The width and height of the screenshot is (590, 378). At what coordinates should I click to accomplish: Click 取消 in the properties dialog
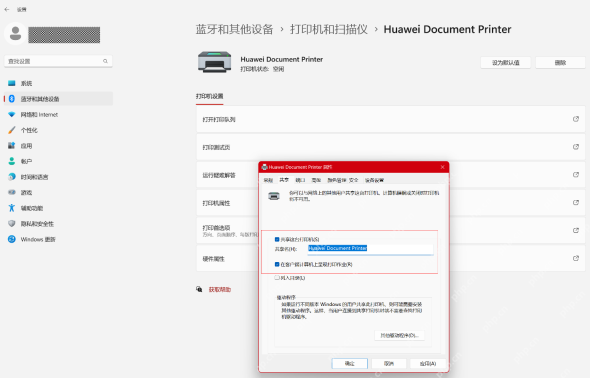[x=389, y=363]
